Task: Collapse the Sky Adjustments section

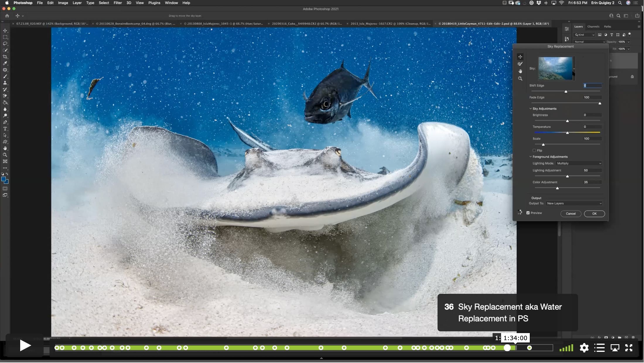Action: point(530,108)
